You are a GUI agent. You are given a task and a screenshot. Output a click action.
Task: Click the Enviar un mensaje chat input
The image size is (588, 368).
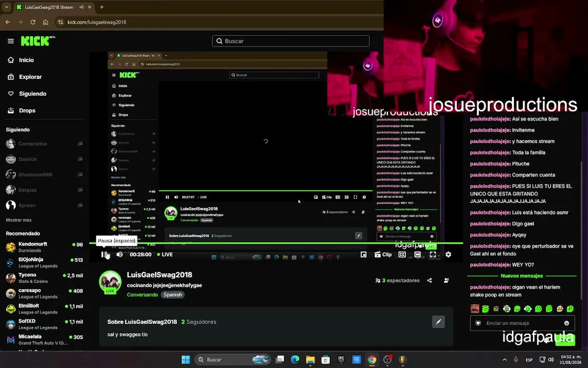click(x=522, y=323)
